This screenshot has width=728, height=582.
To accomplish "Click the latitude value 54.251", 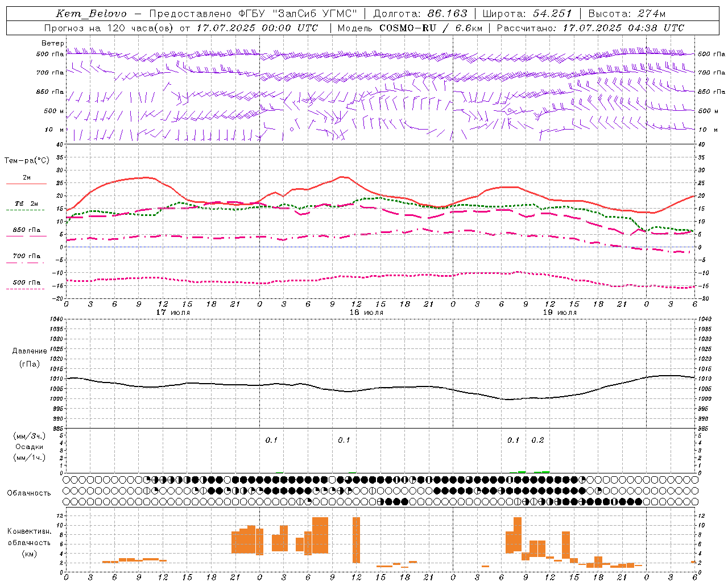I will tap(552, 14).
